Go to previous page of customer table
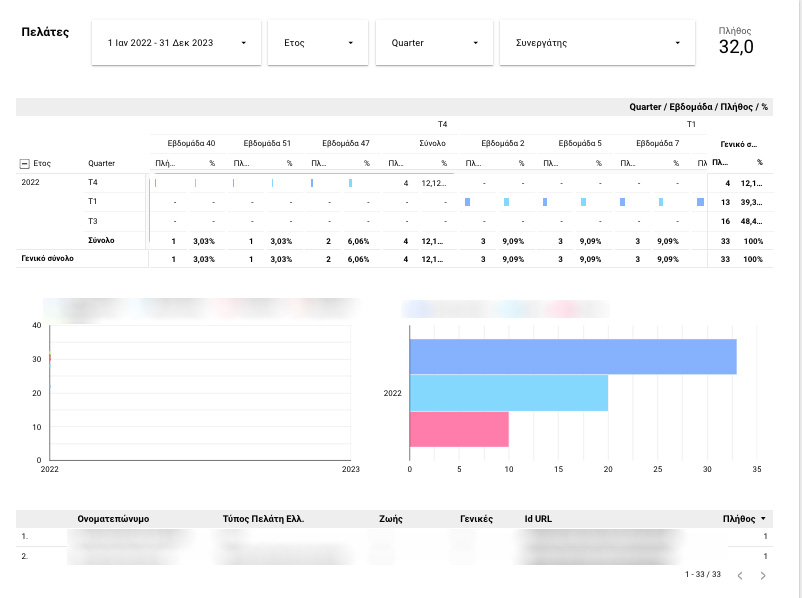Viewport: 802px width, 598px height. 740,575
